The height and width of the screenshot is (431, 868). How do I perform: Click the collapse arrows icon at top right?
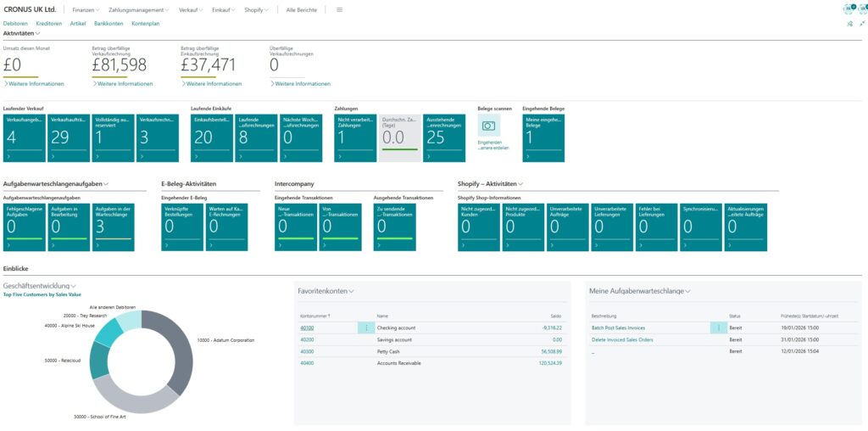(862, 24)
